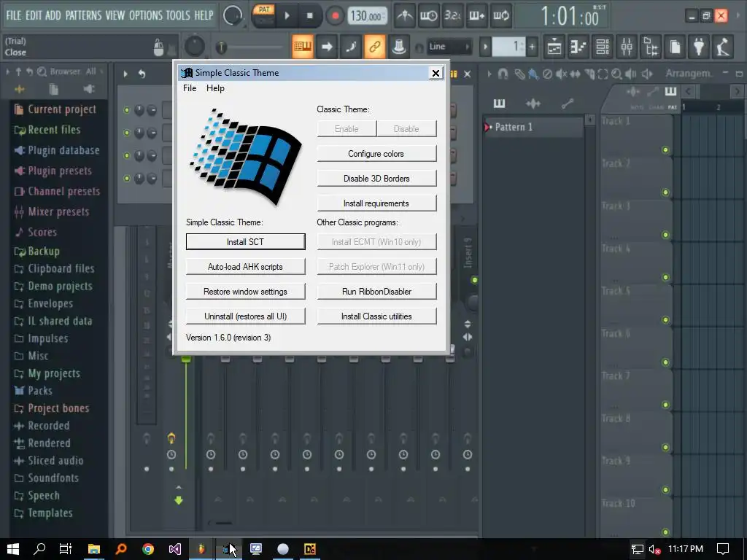747x560 pixels.
Task: Open the Browser tree view icon
Action: [651, 47]
